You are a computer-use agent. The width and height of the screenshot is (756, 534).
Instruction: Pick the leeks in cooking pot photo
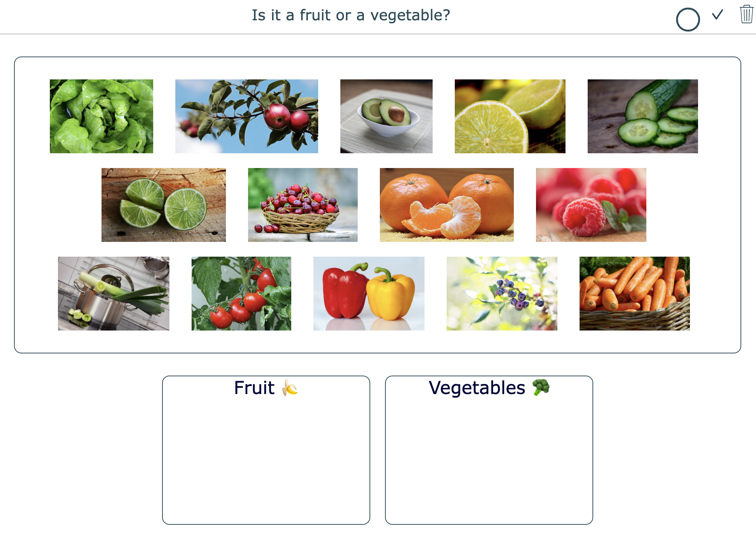click(x=114, y=294)
